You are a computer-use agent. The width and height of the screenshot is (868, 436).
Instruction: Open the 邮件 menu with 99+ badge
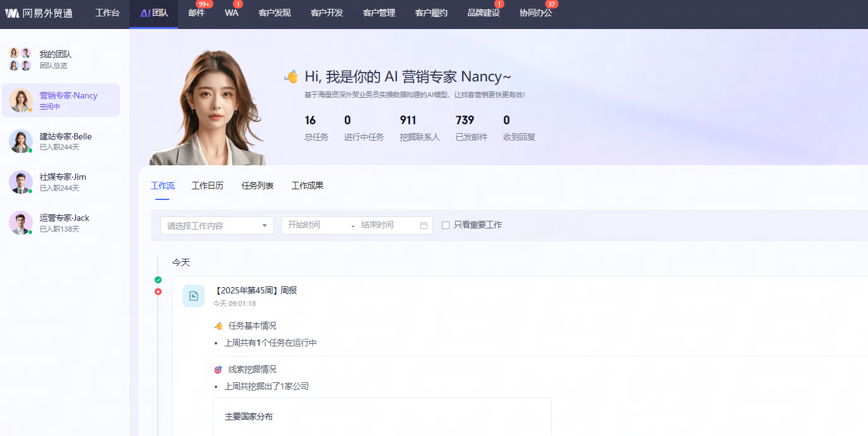click(x=196, y=13)
